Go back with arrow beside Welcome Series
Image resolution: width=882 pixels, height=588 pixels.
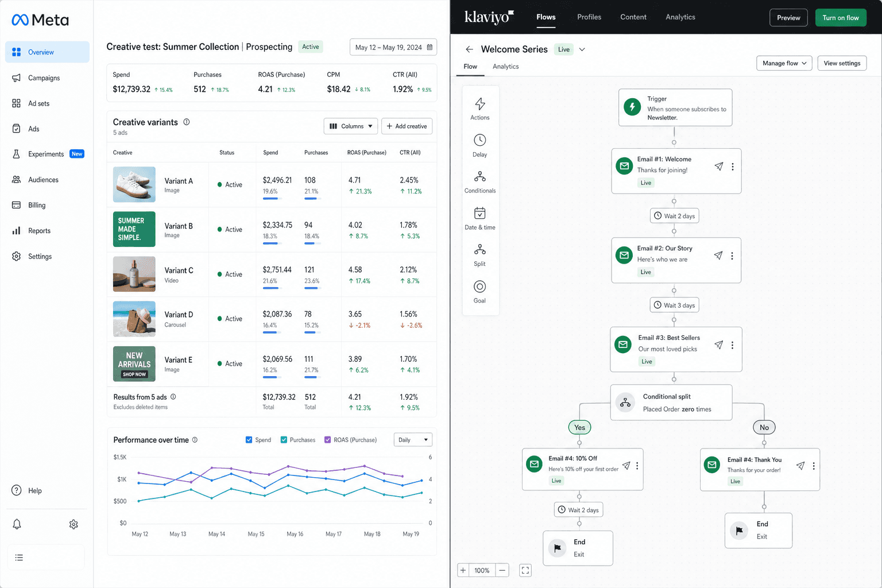(x=470, y=49)
